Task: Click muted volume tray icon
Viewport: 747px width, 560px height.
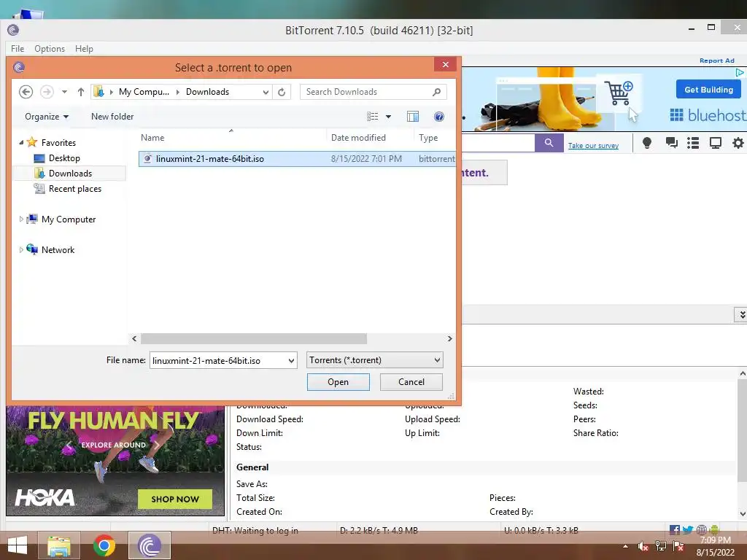Action: coord(643,547)
